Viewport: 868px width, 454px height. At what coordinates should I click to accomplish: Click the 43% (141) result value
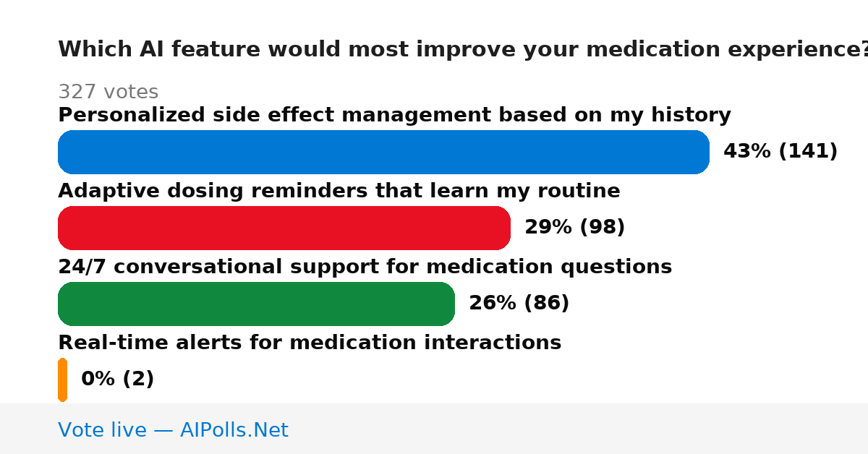click(780, 152)
